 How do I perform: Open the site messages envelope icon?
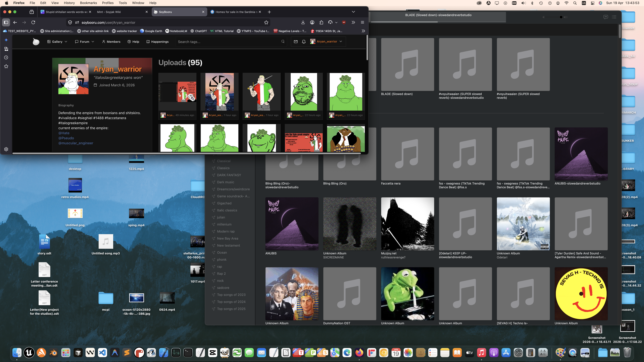295,42
